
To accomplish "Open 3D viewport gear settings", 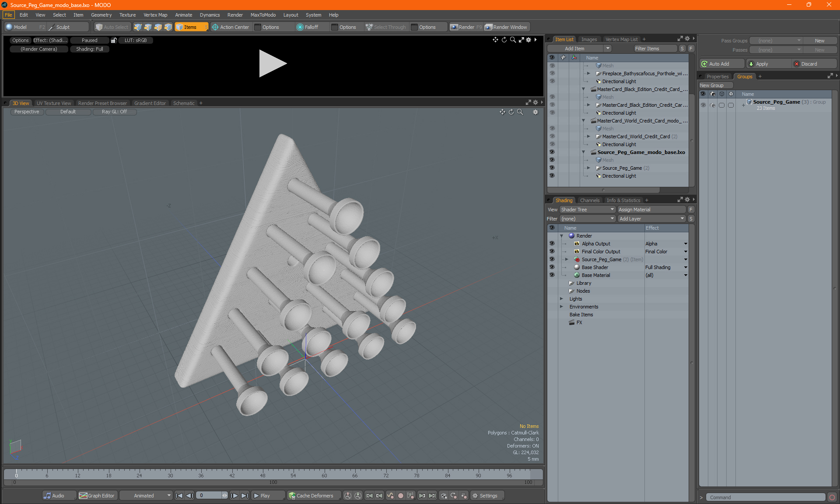I will coord(535,112).
